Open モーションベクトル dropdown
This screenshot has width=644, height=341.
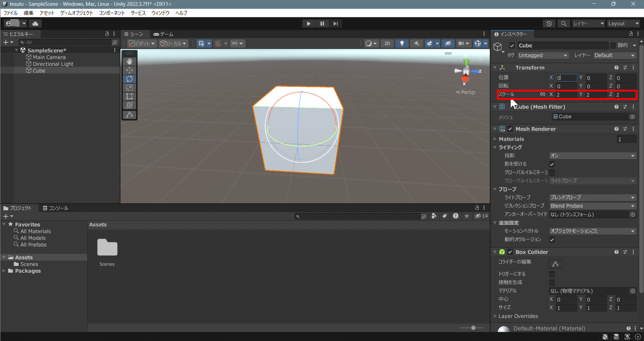pos(592,231)
